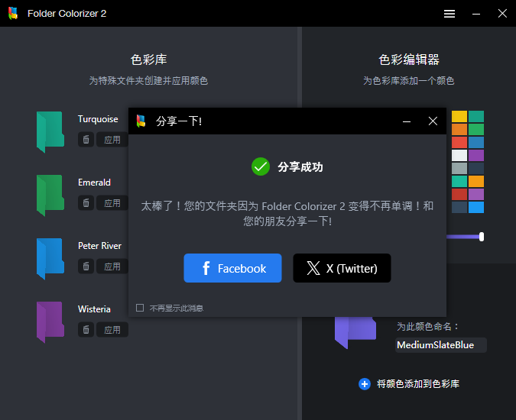Click the MediumSlateBlue color name field

[440, 345]
